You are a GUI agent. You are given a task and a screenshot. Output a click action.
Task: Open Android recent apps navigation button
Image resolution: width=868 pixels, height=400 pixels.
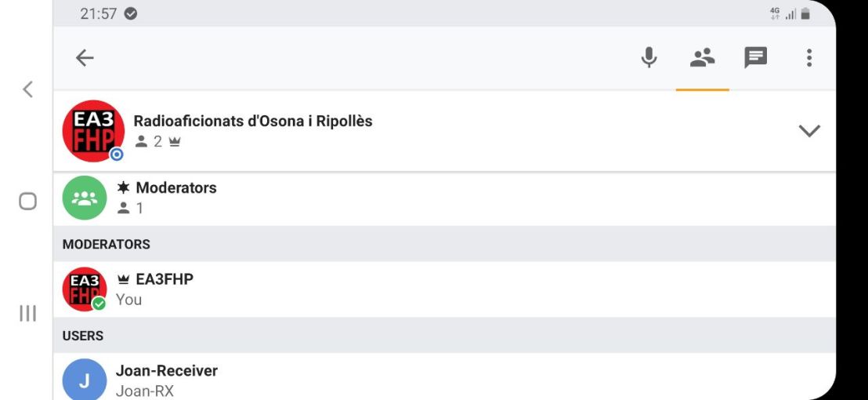click(x=27, y=314)
